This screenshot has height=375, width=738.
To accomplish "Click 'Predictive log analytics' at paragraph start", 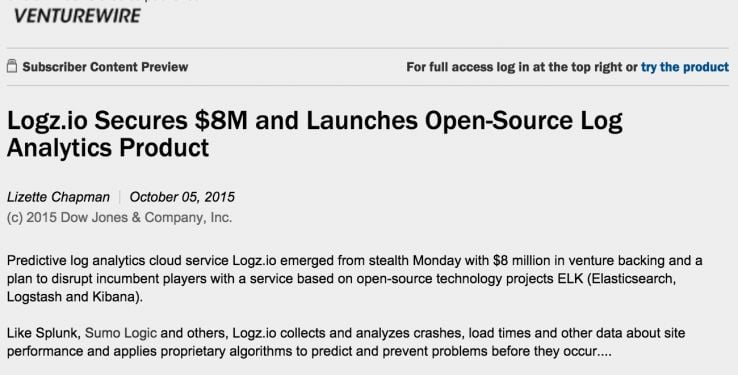I will click(76, 260).
